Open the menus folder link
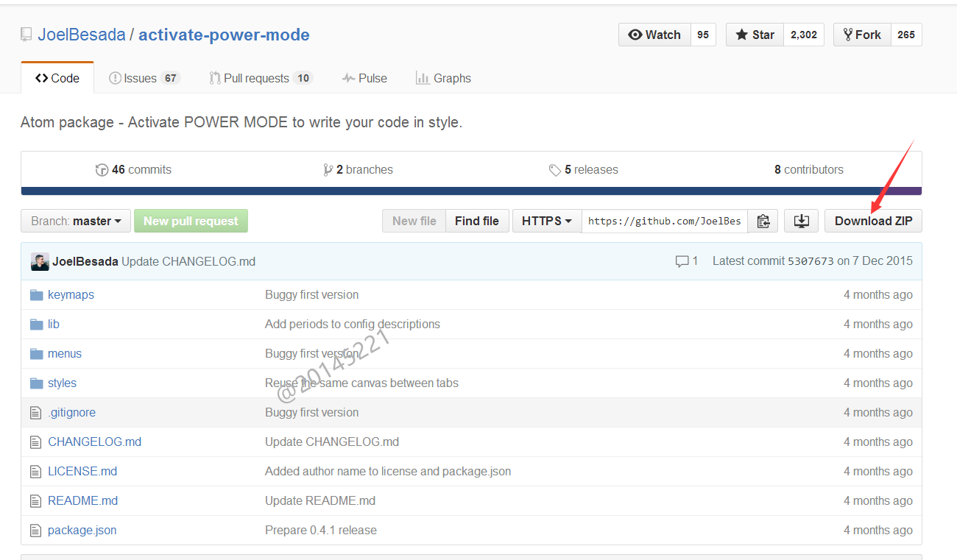Screen dimensions: 957x560 tap(65, 353)
